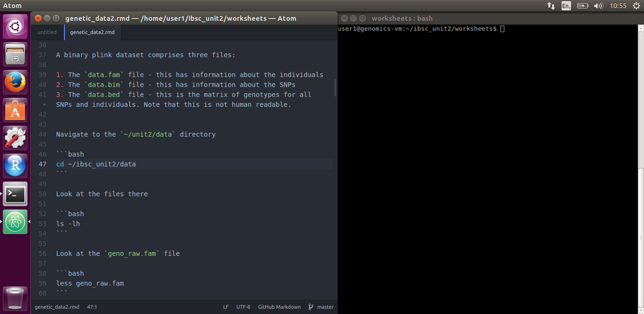The height and width of the screenshot is (314, 644).
Task: Open the Firefox browser icon
Action: click(15, 82)
